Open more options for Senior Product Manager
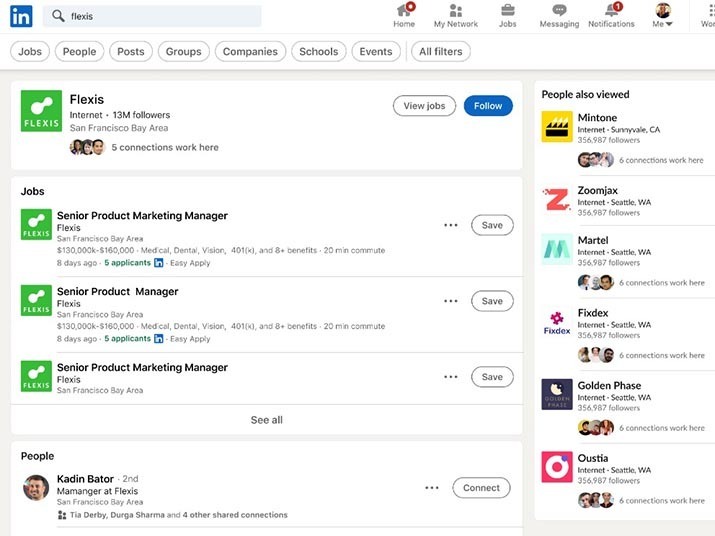This screenshot has width=715, height=536. 451,301
